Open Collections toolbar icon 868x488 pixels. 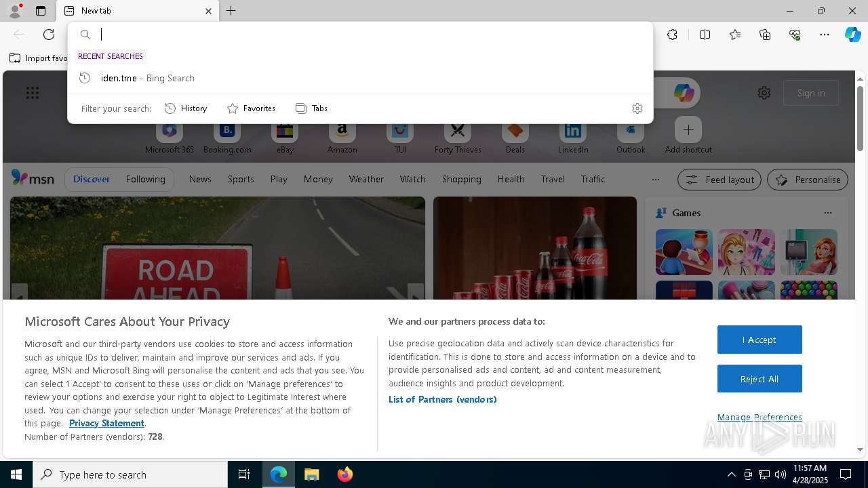coord(765,35)
